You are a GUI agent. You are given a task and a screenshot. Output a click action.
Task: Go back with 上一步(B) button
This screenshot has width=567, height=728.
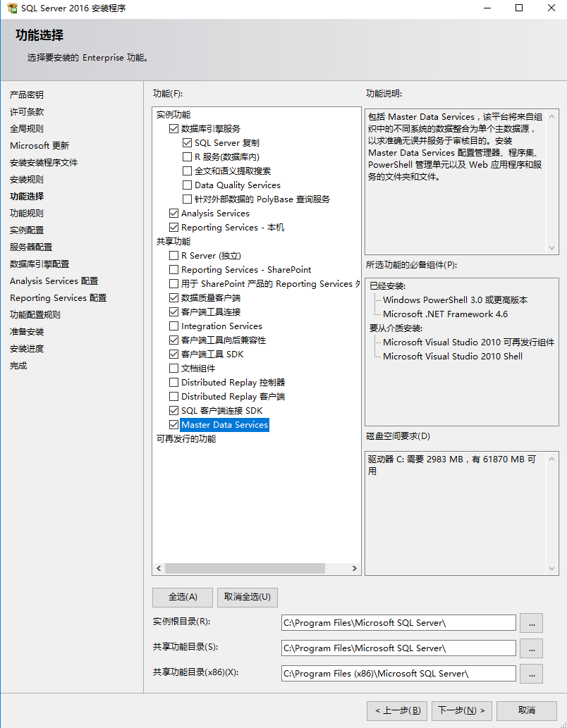coord(397,710)
